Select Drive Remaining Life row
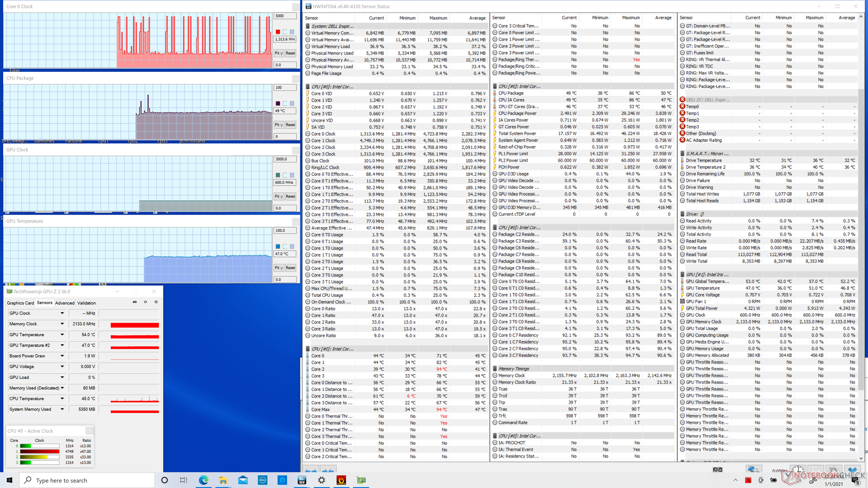868x488 pixels. [768, 174]
